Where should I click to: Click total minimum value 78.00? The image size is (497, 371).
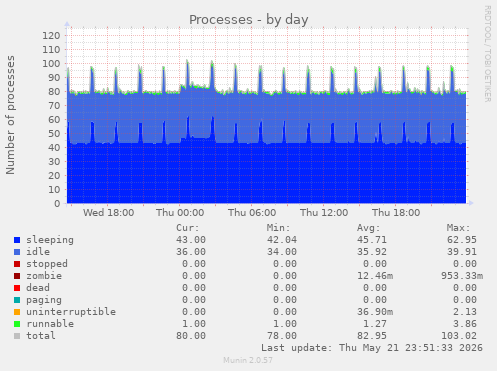coord(282,336)
